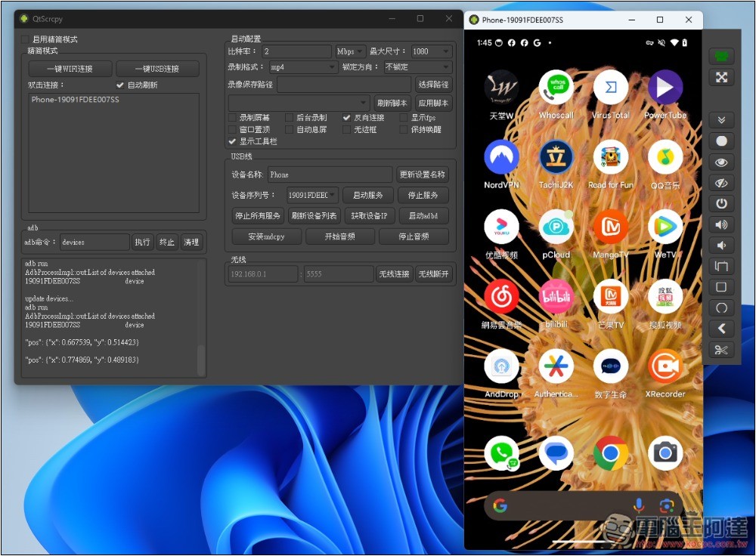Open the 录制格式 mp4 dropdown
The height and width of the screenshot is (556, 756).
coord(303,67)
